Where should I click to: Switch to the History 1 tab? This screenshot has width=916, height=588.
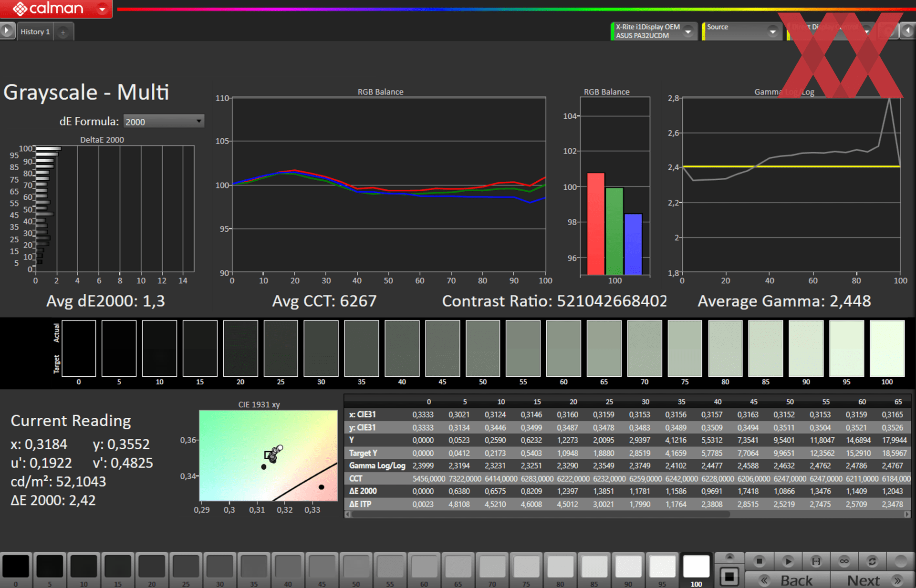point(35,32)
